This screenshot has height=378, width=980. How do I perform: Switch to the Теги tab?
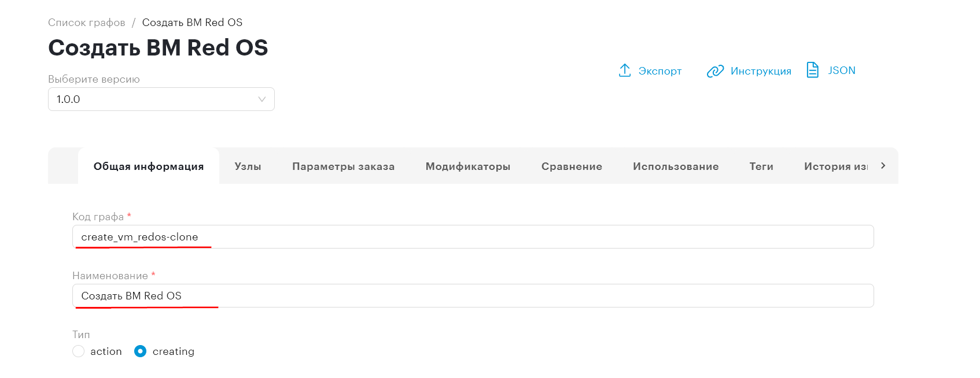pyautogui.click(x=761, y=166)
